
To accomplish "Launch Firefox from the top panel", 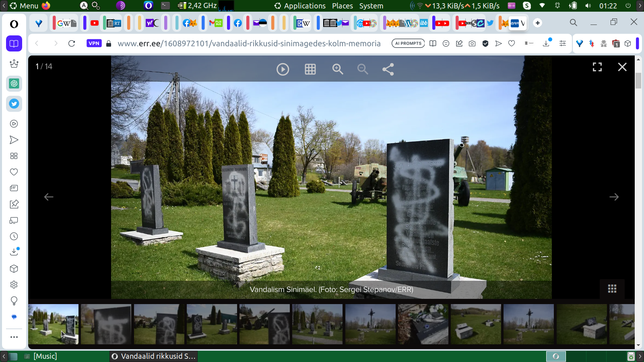I will pos(46,6).
